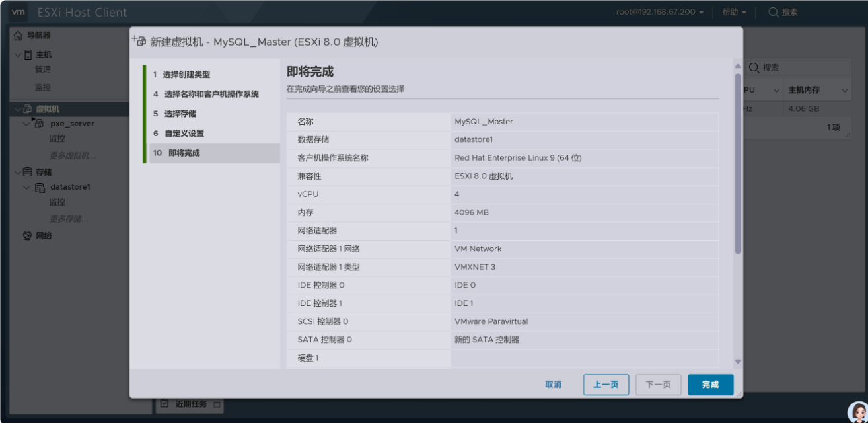Image resolution: width=868 pixels, height=423 pixels.
Task: Select step 10 Ready to complete
Action: coord(213,153)
